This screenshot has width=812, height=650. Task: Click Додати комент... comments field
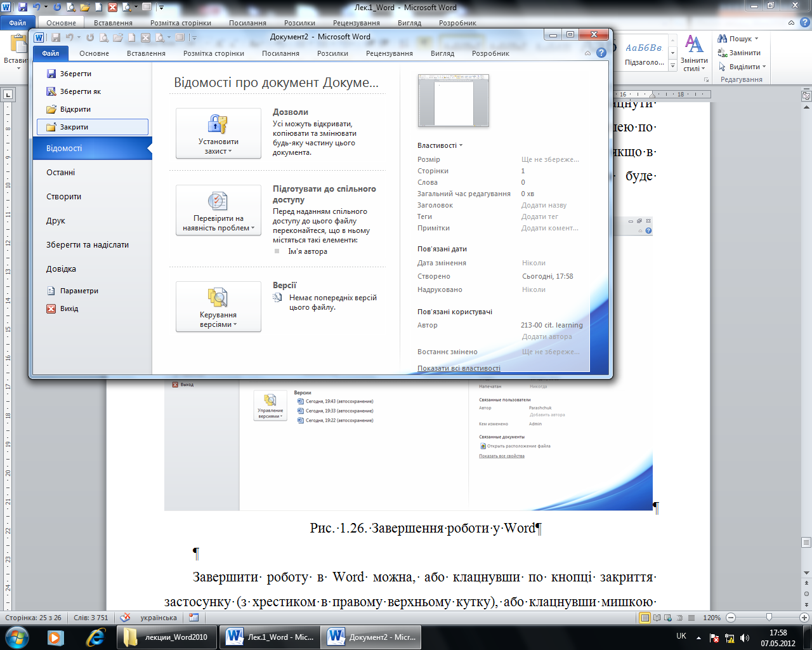(549, 228)
